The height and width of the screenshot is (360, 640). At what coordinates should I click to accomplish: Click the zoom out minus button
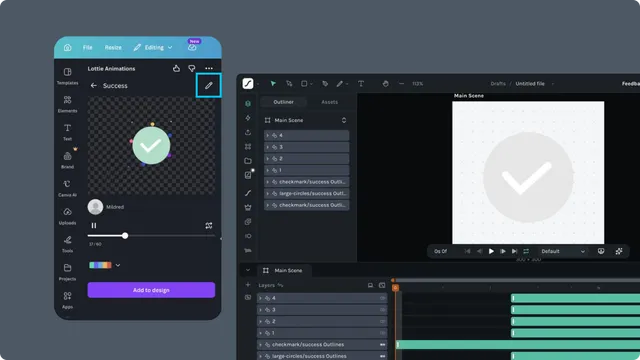[x=401, y=83]
